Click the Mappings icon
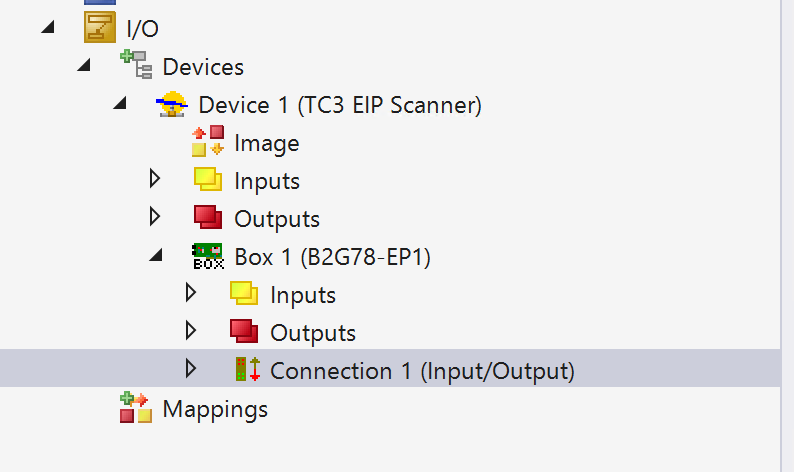 [136, 408]
